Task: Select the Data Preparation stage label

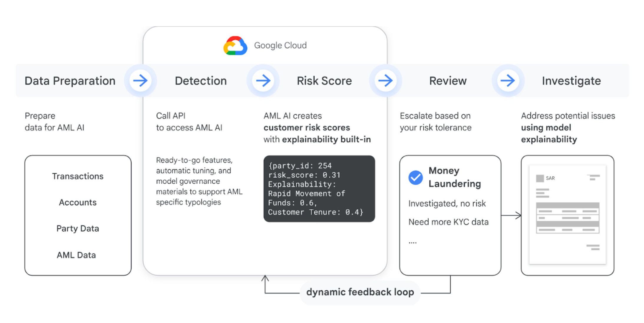Action: (x=70, y=81)
